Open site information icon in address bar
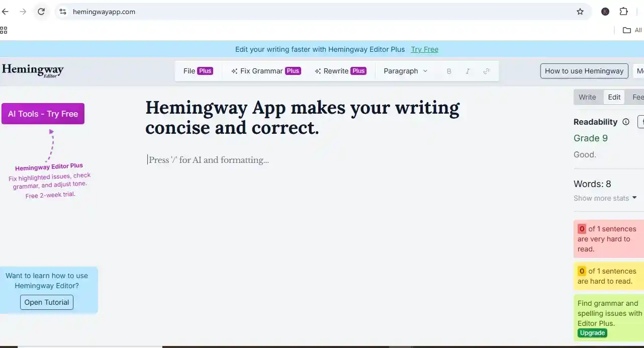The width and height of the screenshot is (644, 348). (63, 12)
